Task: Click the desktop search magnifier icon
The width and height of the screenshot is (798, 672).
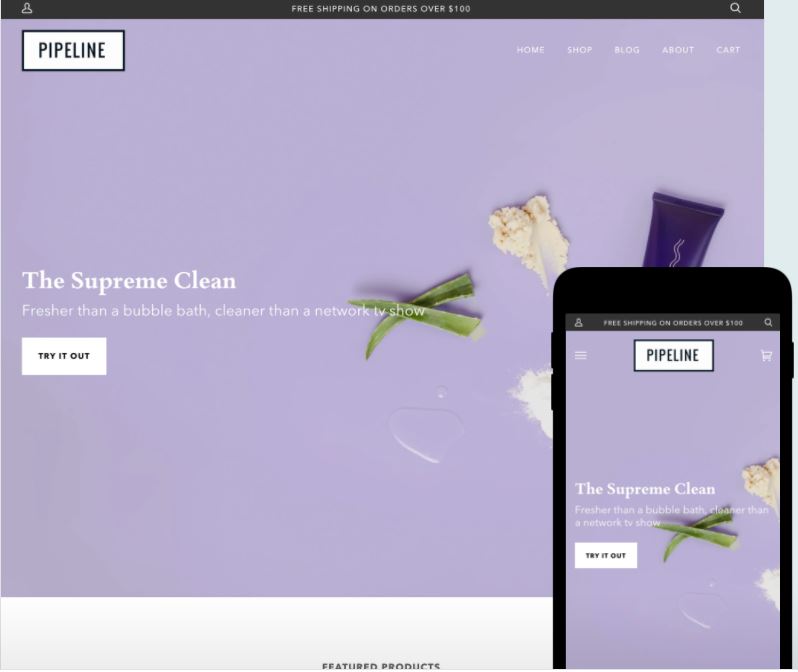Action: [735, 8]
